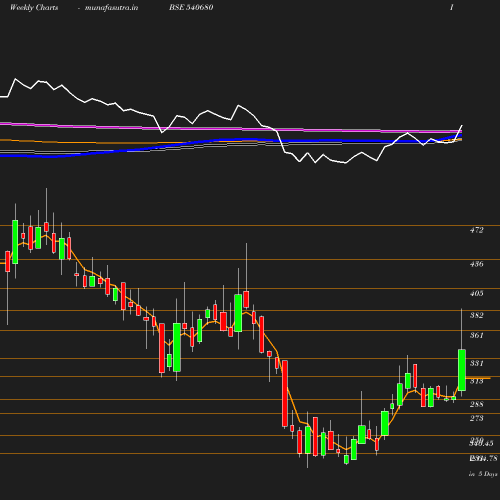Click the 'Weekly Charts' title text
The height and width of the screenshot is (500, 500).
[x=34, y=7]
